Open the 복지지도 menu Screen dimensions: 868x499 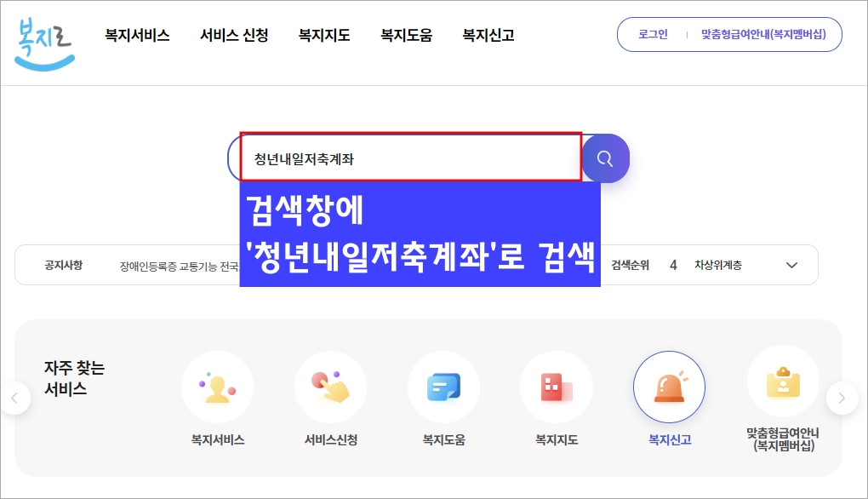[323, 36]
